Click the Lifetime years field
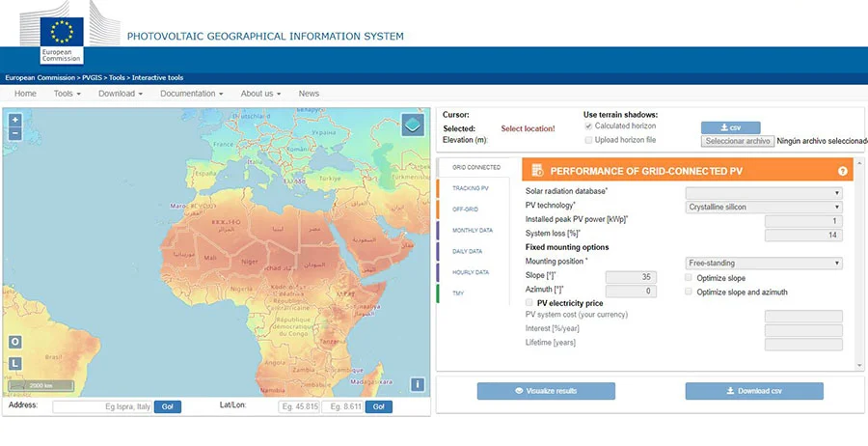Viewport: 868px width, 446px height. (803, 345)
